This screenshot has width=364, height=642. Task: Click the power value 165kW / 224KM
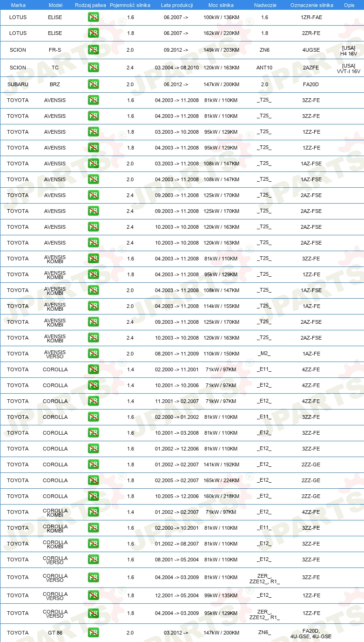[222, 480]
